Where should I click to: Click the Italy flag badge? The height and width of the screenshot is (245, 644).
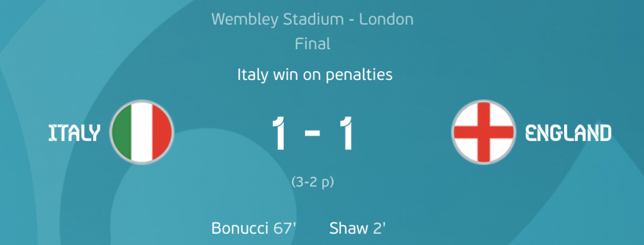tap(142, 132)
